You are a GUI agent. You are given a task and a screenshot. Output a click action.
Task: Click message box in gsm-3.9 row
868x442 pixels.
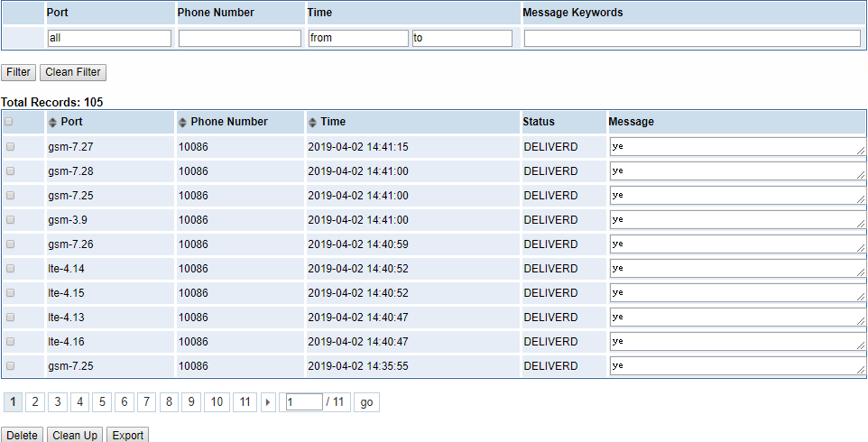tap(737, 219)
